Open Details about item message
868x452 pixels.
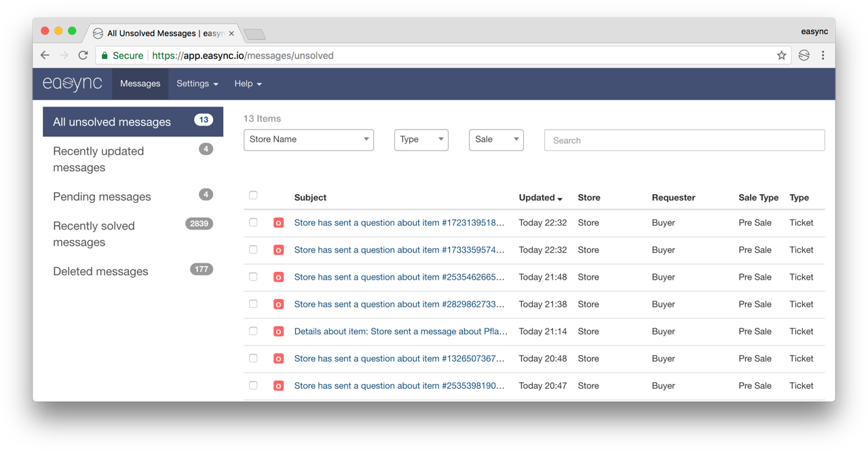(x=400, y=331)
